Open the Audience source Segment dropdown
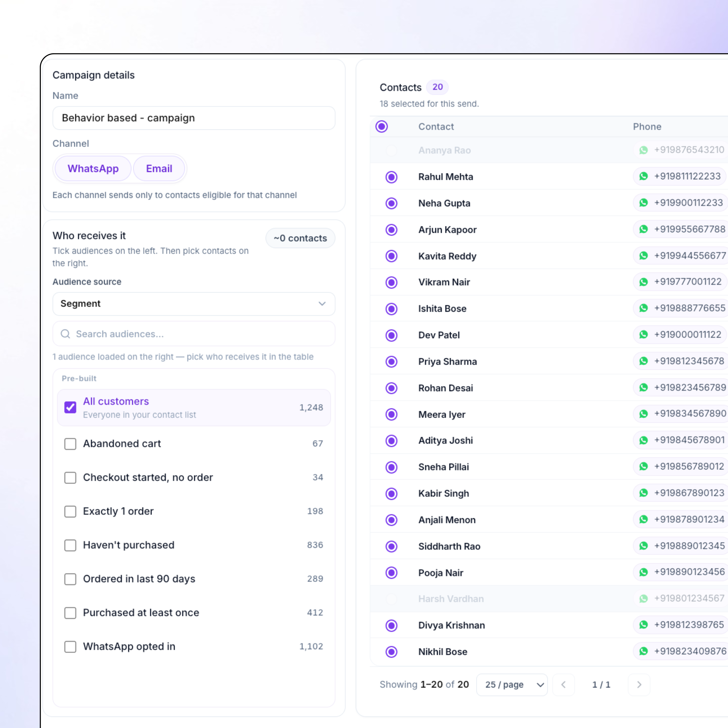 [x=194, y=304]
